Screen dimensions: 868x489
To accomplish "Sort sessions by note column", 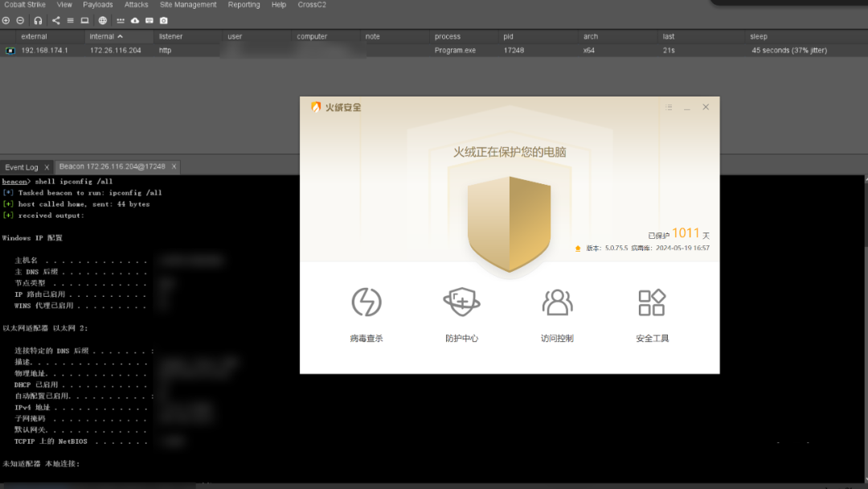I will click(395, 36).
